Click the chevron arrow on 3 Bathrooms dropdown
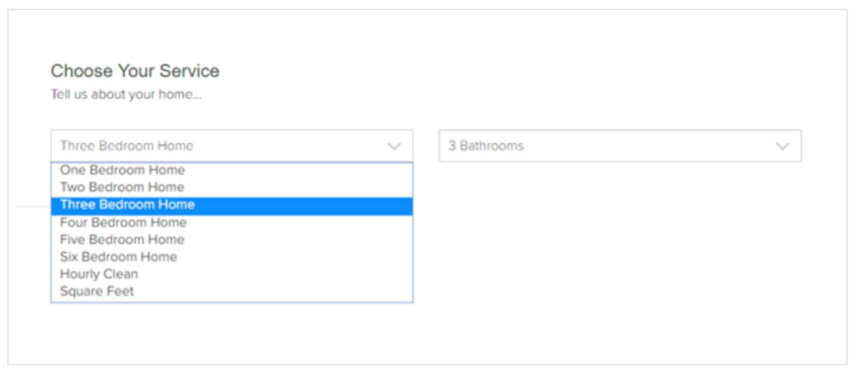The height and width of the screenshot is (380, 868). [x=783, y=146]
